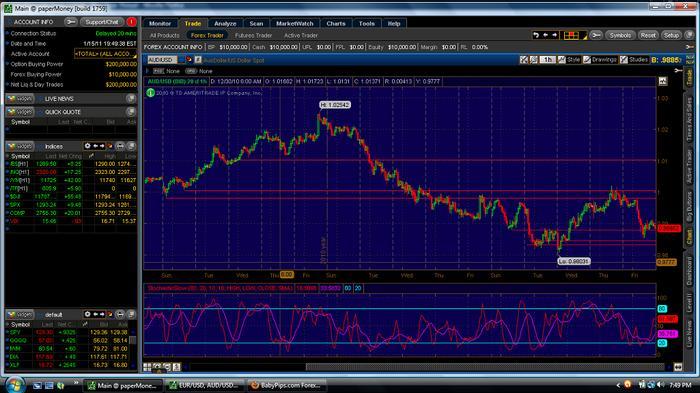Click the horizontal chart scrollbar
This screenshot has width=700, height=393.
(x=487, y=367)
